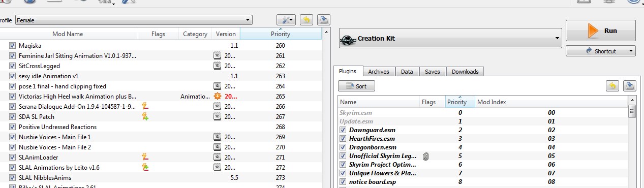The image size is (644, 188).
Task: Click the conflict flag icon on Serana Dialogue Add-On
Action: tap(145, 106)
